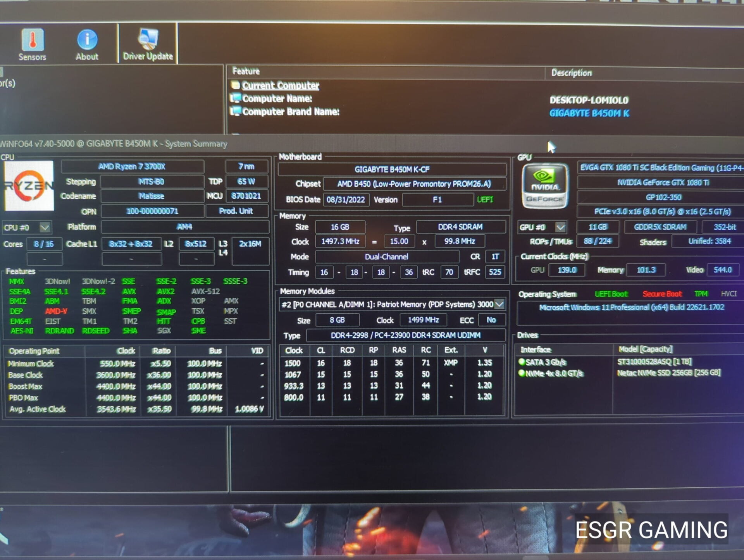This screenshot has height=560, width=744.
Task: Click the Secure Boot status label
Action: [x=662, y=294]
